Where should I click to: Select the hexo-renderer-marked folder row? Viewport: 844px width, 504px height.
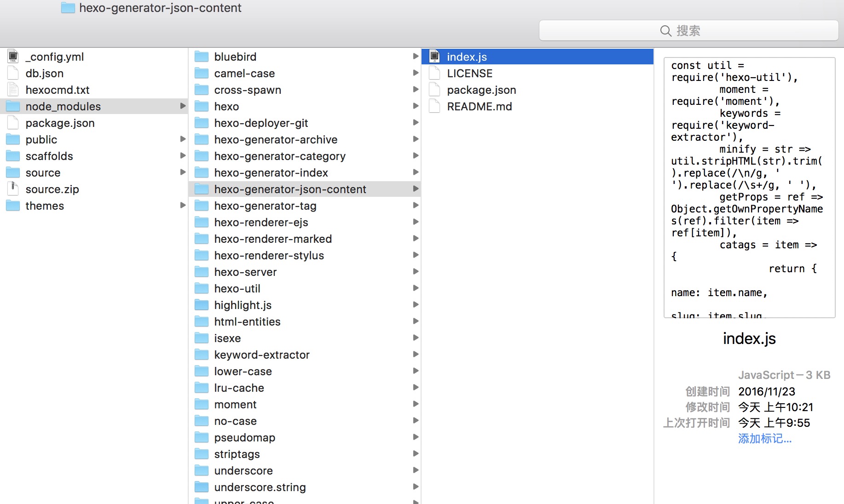click(305, 239)
